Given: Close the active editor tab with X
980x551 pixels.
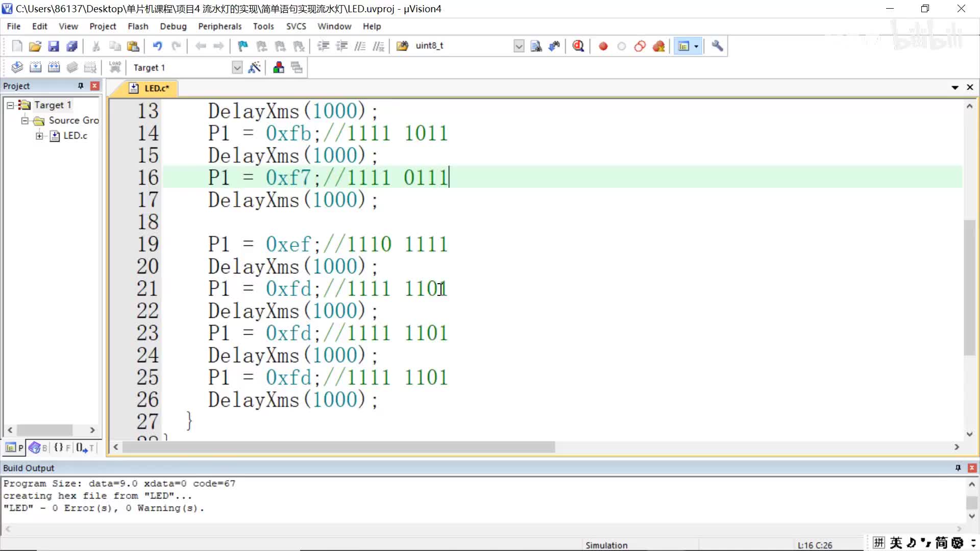Looking at the screenshot, I should tap(970, 88).
